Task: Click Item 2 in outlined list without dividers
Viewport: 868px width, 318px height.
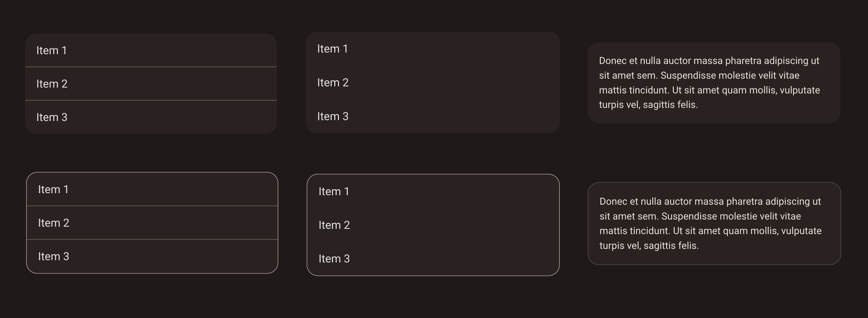Action: 334,225
